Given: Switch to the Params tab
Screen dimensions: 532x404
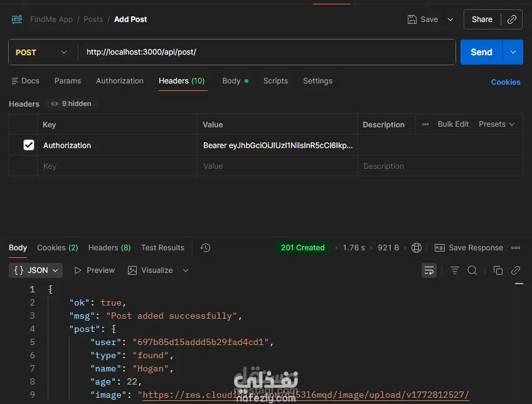Looking at the screenshot, I should pos(68,81).
